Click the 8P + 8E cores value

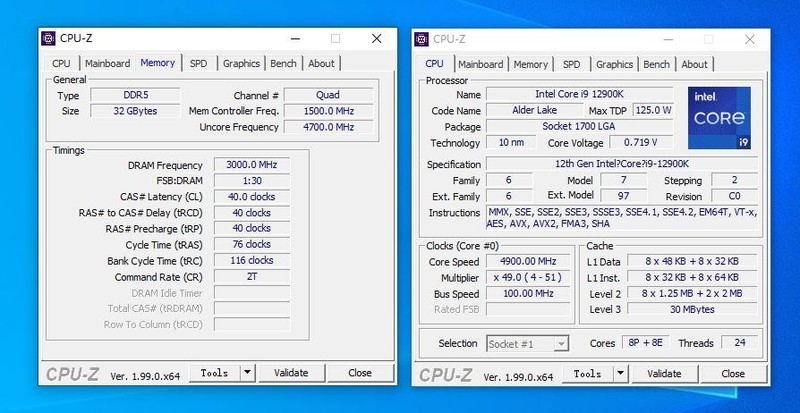click(x=645, y=343)
